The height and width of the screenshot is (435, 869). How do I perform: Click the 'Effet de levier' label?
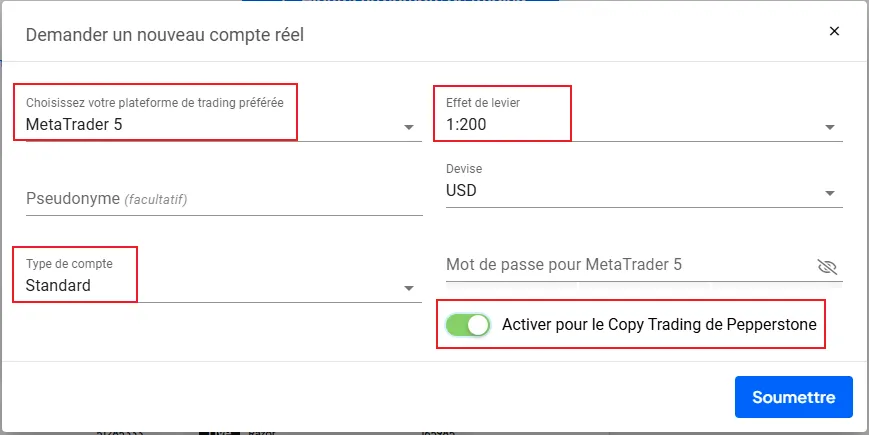tap(483, 103)
